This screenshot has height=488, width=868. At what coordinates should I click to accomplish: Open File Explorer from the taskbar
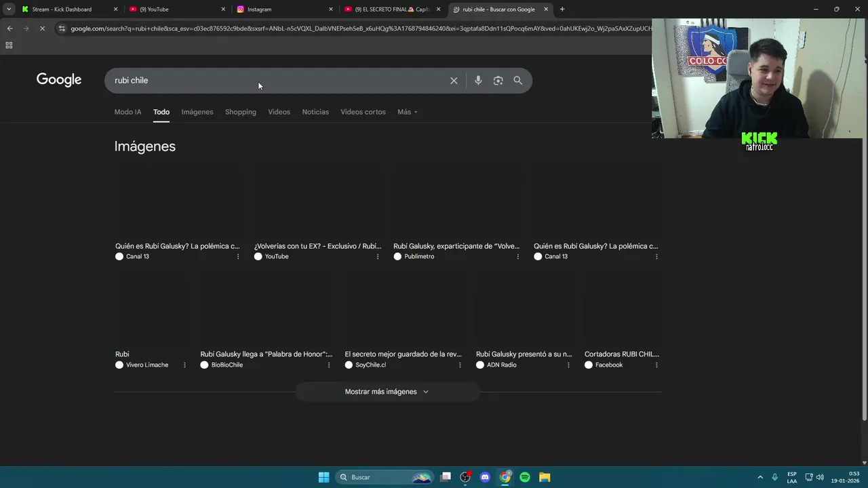click(545, 477)
